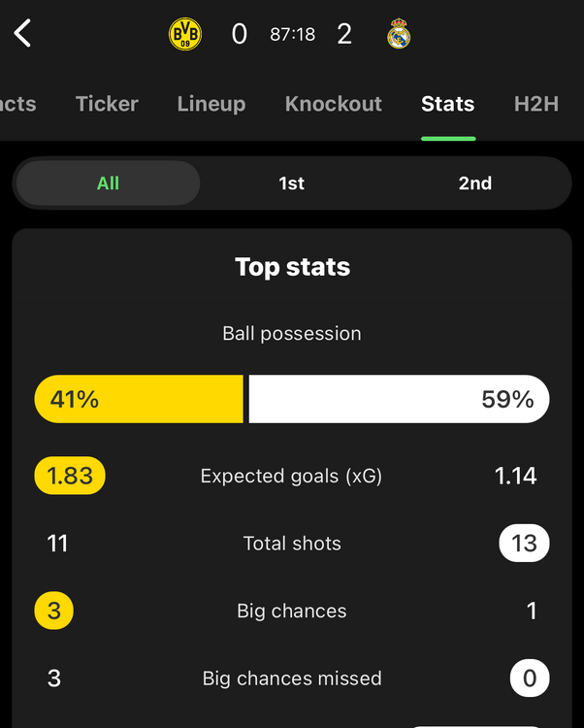
Task: Tap the 0 big chances missed badge
Action: [529, 678]
